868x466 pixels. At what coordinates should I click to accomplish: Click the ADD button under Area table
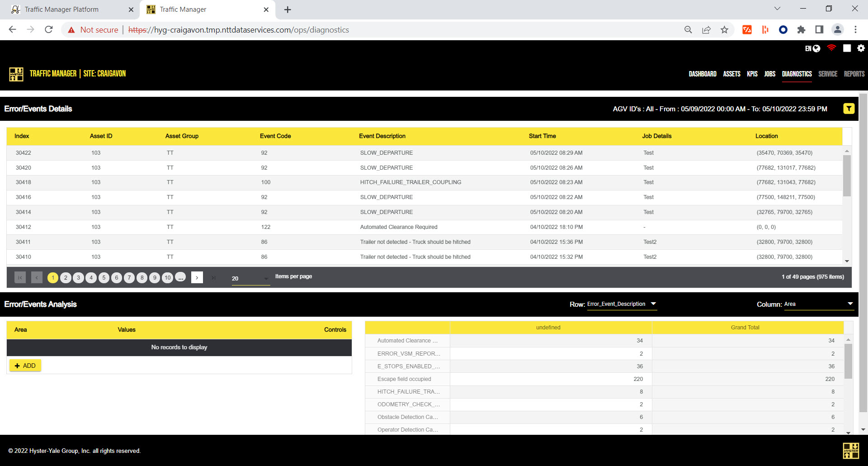coord(25,366)
